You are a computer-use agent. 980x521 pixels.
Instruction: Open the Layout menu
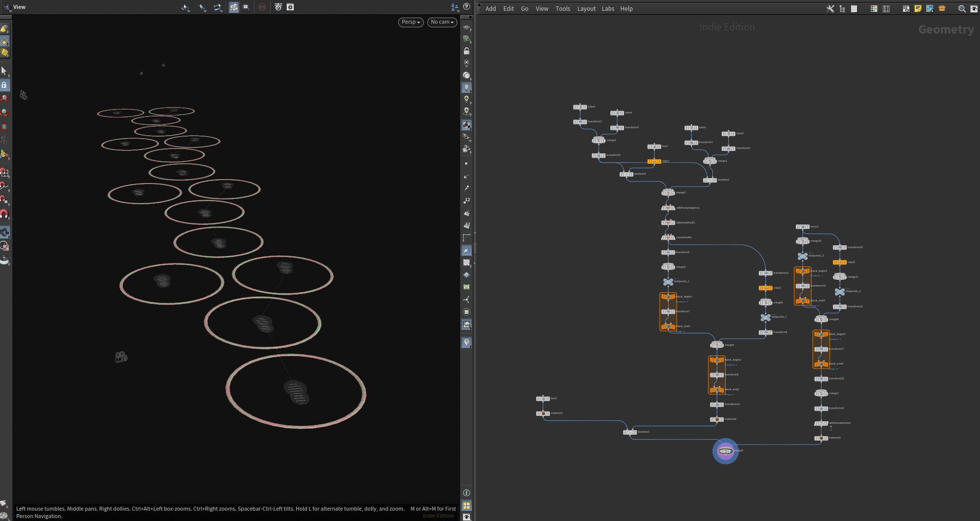click(587, 8)
